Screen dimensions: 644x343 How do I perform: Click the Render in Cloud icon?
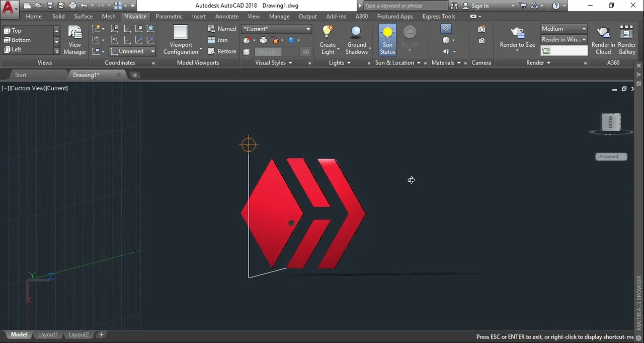[603, 40]
